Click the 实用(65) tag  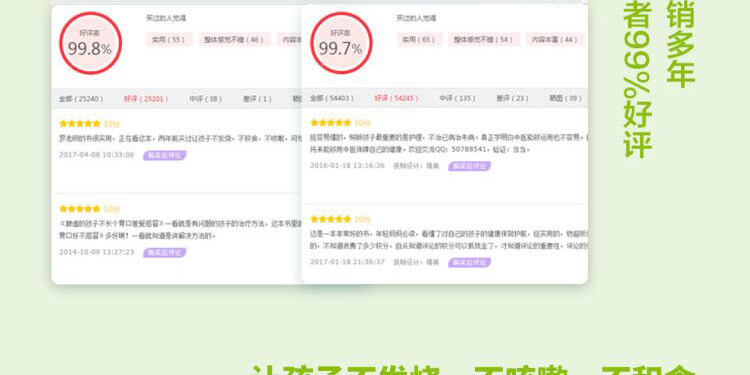pos(419,40)
